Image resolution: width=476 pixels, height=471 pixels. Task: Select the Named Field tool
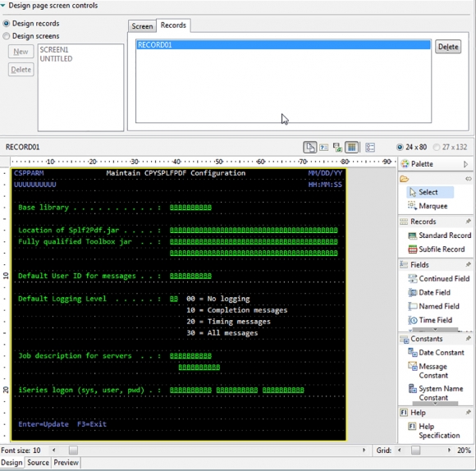434,306
